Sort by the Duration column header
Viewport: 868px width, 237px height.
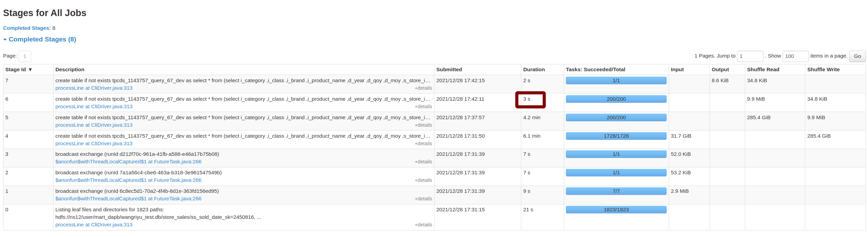534,70
